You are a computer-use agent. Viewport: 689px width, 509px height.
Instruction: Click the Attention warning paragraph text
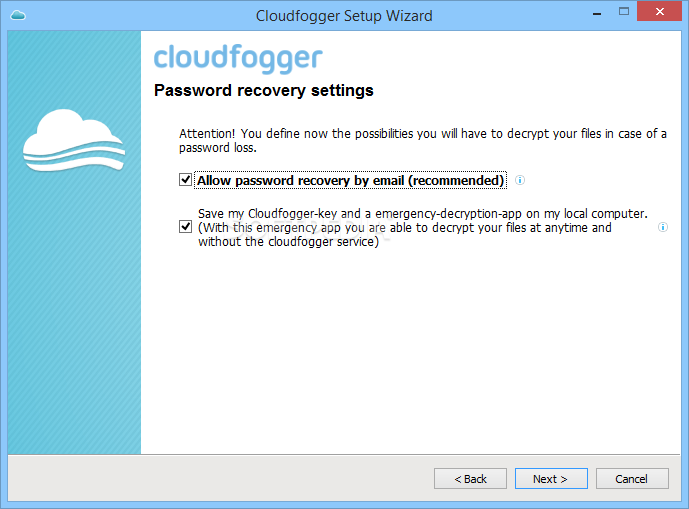(x=423, y=141)
